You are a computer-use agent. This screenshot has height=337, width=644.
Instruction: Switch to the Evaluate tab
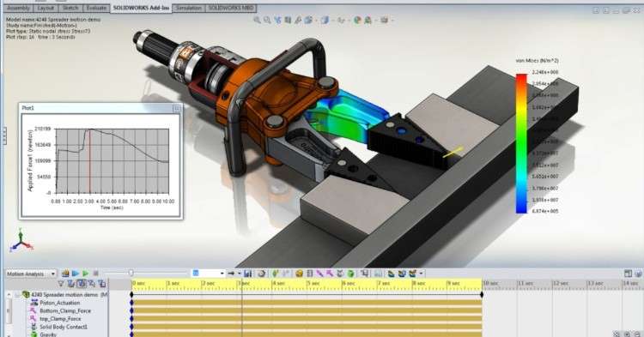click(x=96, y=8)
